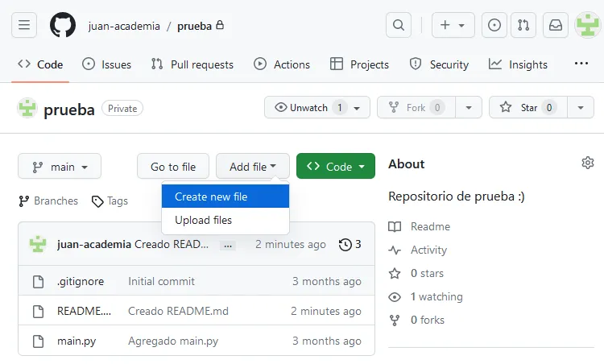Choose Upload files from menu
Screen dimensions: 604x364
(203, 220)
